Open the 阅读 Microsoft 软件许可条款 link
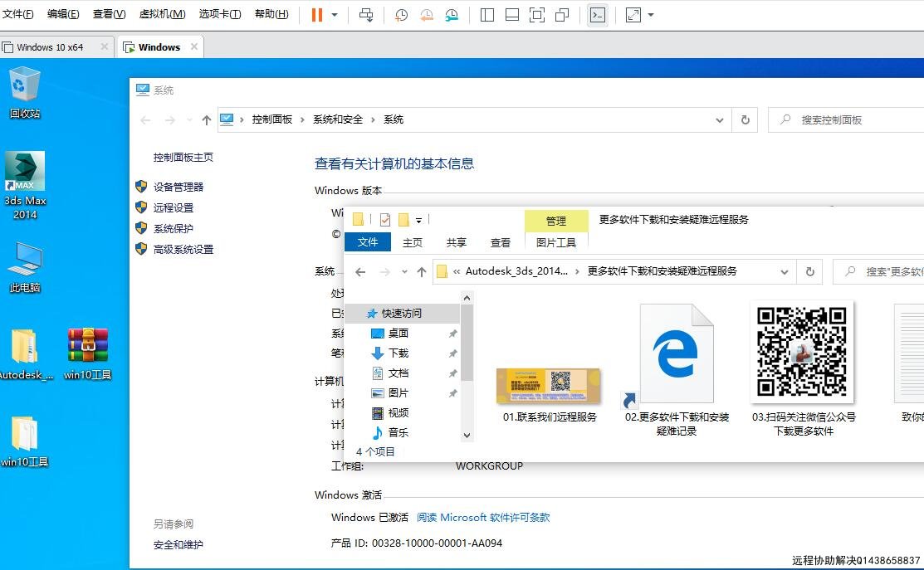The height and width of the screenshot is (570, 924). [483, 517]
